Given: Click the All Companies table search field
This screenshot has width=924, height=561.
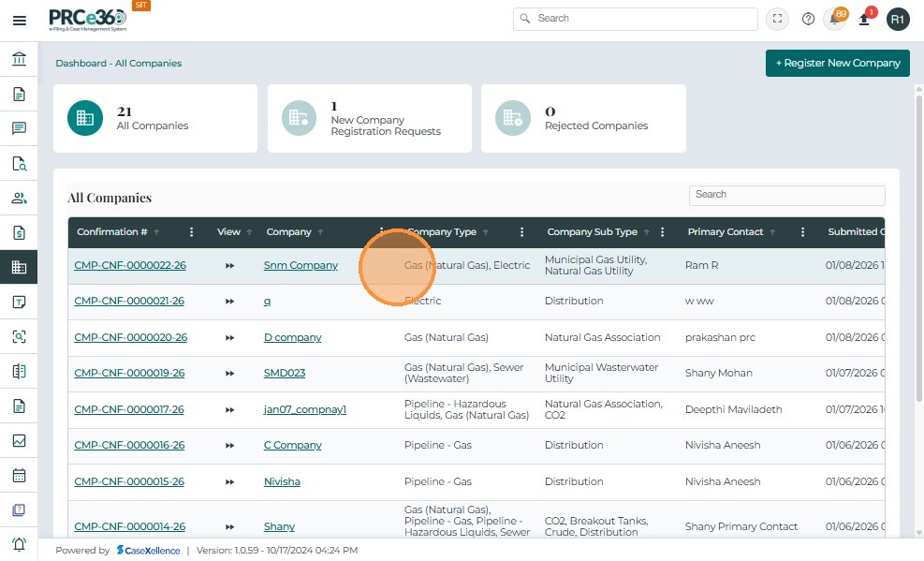Looking at the screenshot, I should click(x=786, y=195).
